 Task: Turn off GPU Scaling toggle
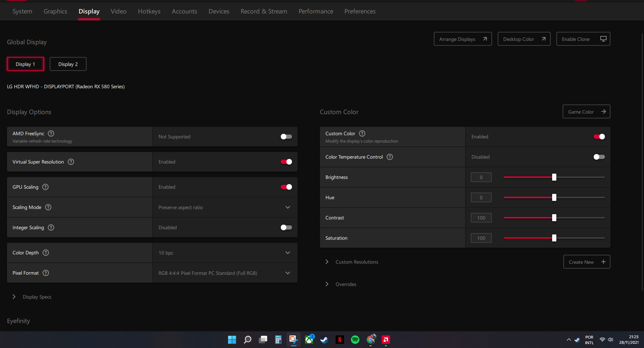click(x=286, y=187)
